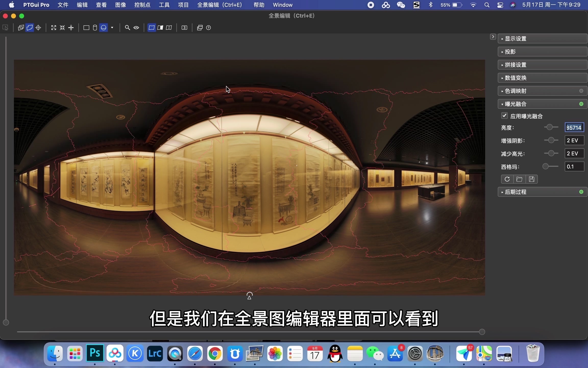The image size is (588, 368).
Task: Expand the 数值变换 section
Action: tap(543, 78)
